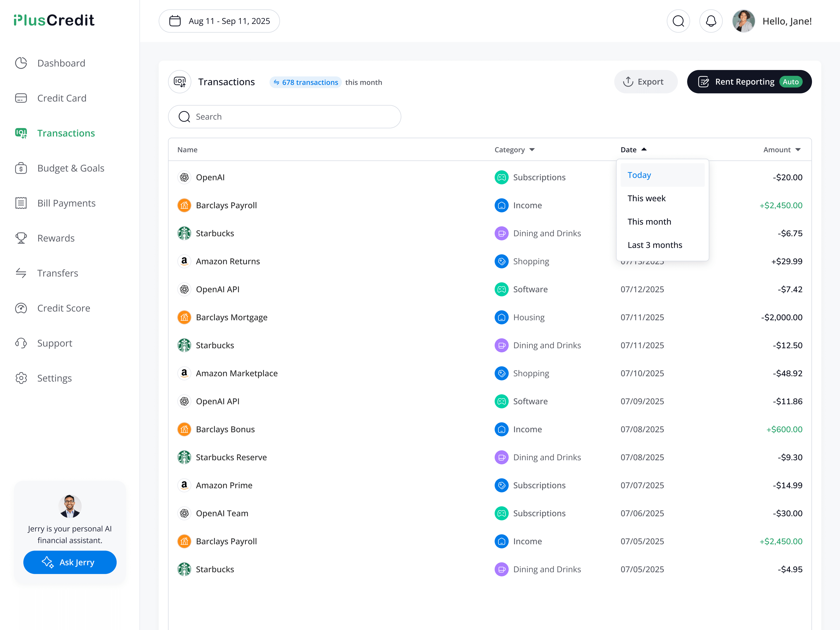Focus the transactions Search field
The width and height of the screenshot is (840, 630).
284,117
